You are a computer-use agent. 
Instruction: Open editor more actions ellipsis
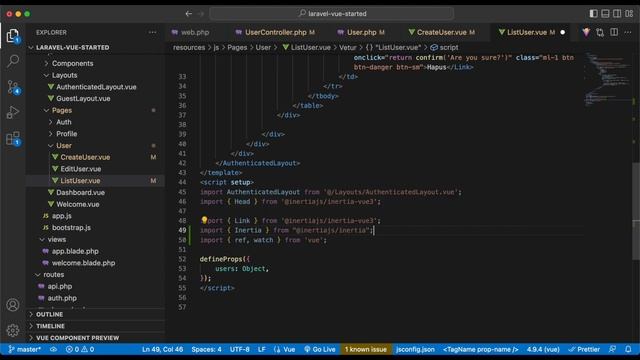pyautogui.click(x=628, y=32)
